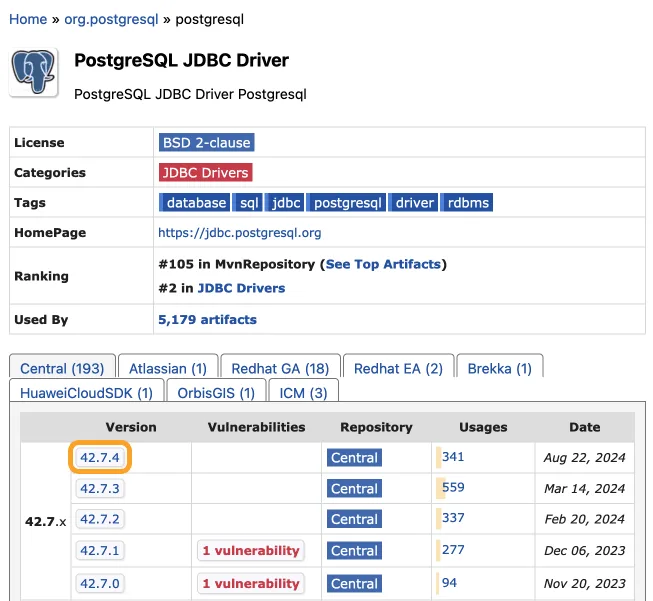Image resolution: width=653 pixels, height=601 pixels.
Task: Open the 341 usages link
Action: click(x=453, y=456)
